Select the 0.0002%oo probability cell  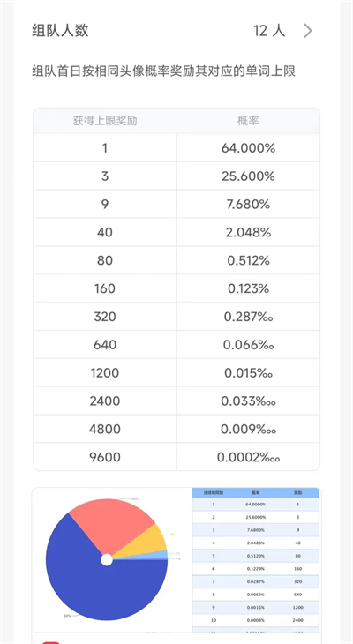click(x=248, y=457)
